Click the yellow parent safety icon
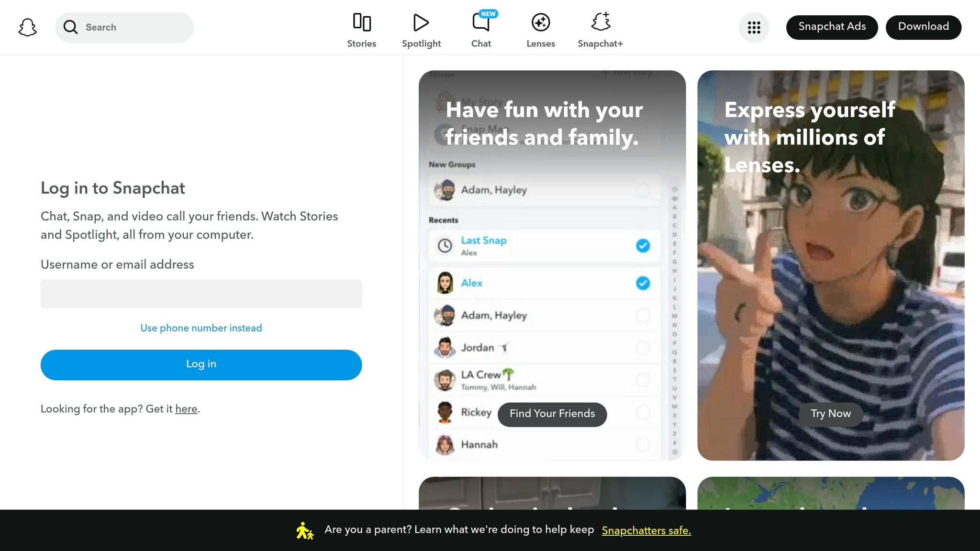 click(304, 531)
